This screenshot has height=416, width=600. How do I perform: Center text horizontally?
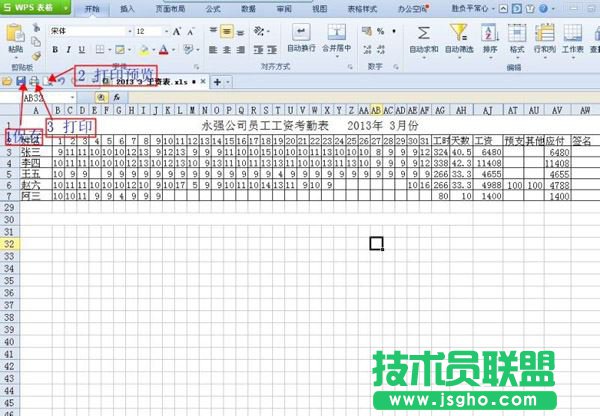pos(227,50)
